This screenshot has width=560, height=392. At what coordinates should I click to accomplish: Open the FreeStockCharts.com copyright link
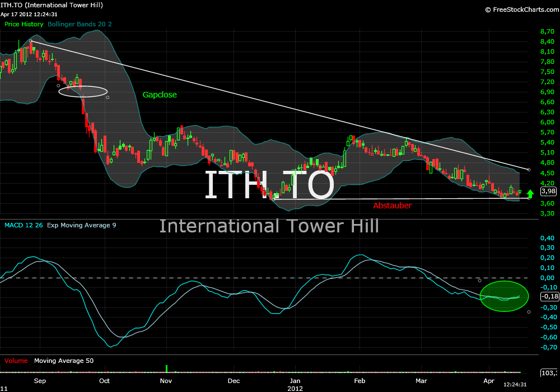(522, 10)
